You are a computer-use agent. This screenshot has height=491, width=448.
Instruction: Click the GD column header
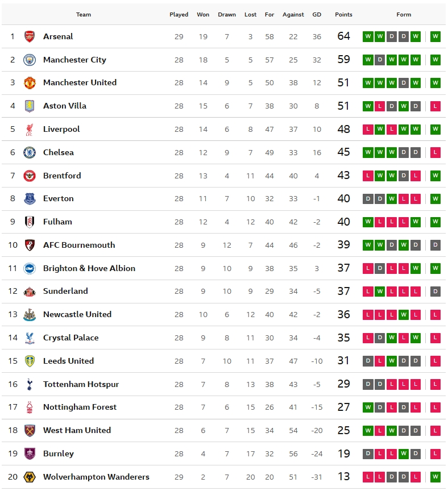click(x=317, y=15)
